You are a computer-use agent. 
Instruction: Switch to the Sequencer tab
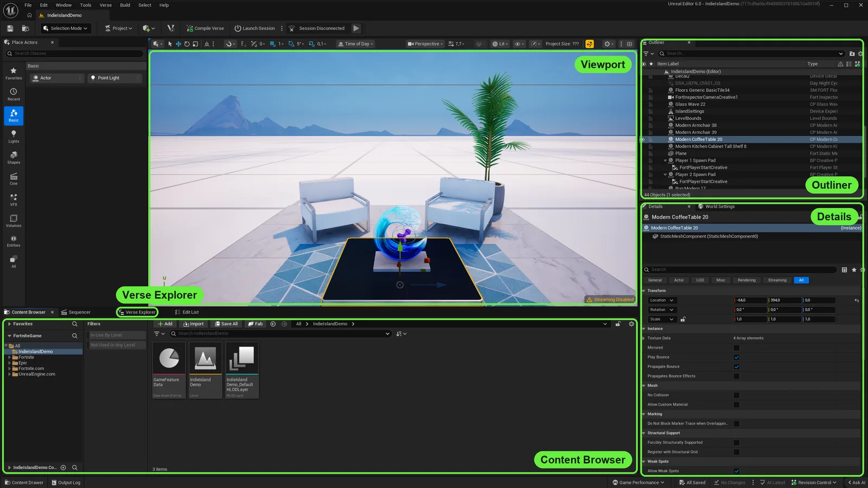76,312
